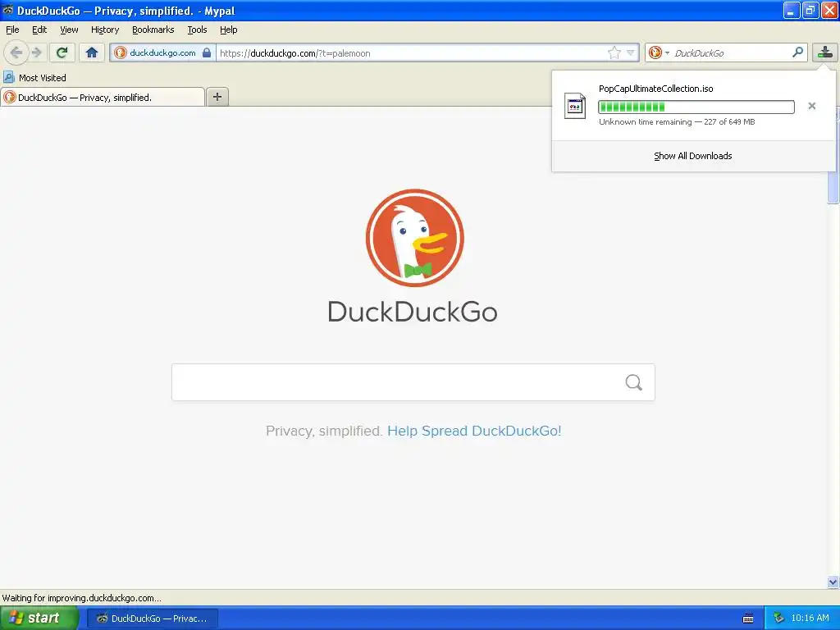
Task: Cancel the PopCapUltimateCollection.iso download
Action: pyautogui.click(x=811, y=106)
